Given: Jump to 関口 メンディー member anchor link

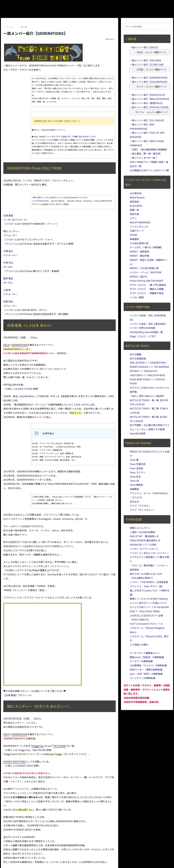Looking at the screenshot, I should click(11, 231).
